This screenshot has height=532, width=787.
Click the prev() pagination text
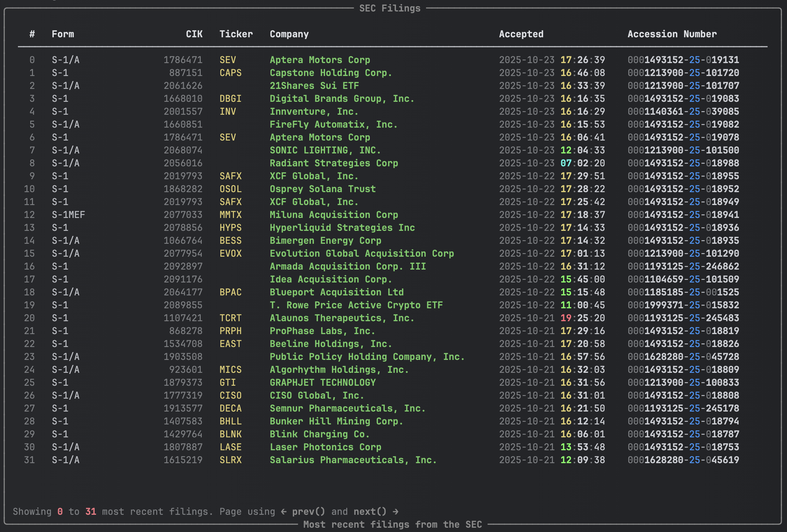[x=308, y=512]
